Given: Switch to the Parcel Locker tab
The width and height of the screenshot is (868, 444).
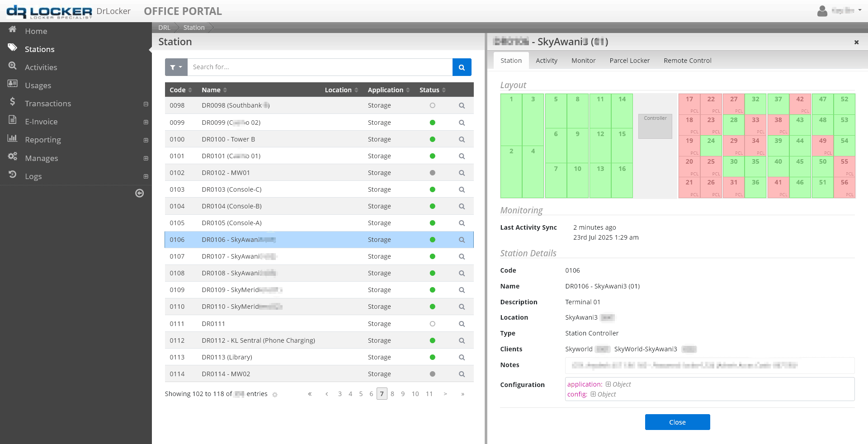Looking at the screenshot, I should (x=629, y=61).
